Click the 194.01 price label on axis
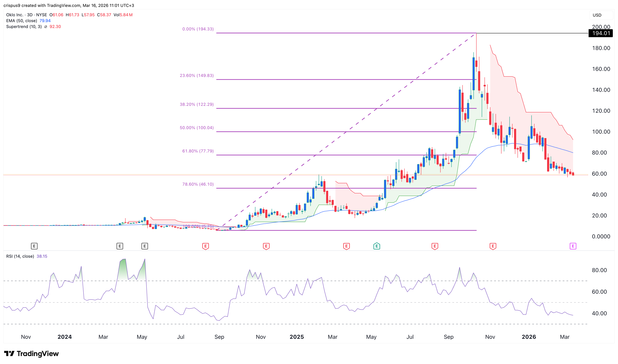 (x=601, y=33)
